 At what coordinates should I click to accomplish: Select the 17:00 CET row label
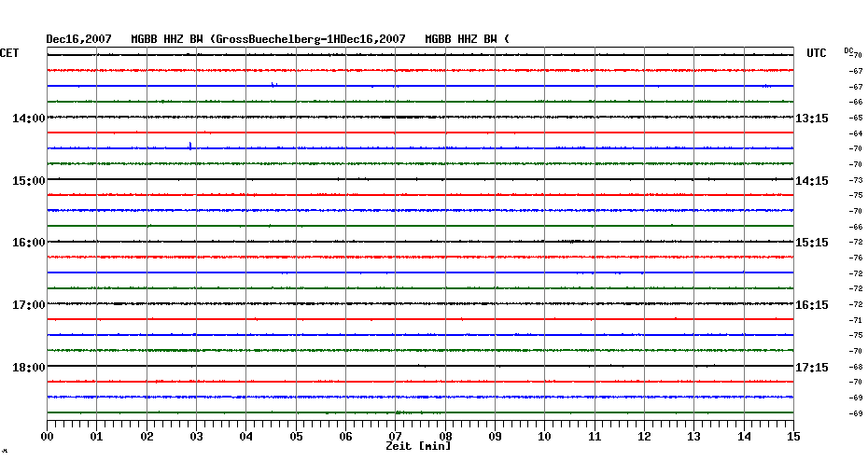coord(29,305)
